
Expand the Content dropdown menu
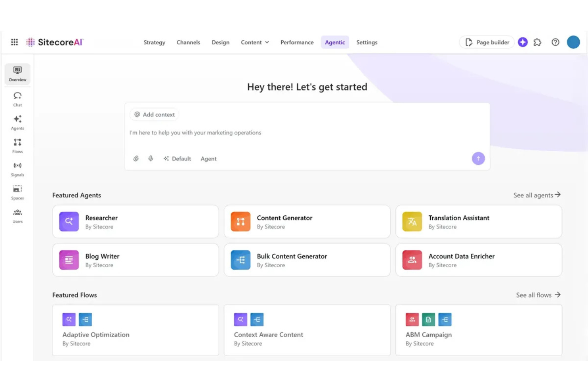click(255, 42)
